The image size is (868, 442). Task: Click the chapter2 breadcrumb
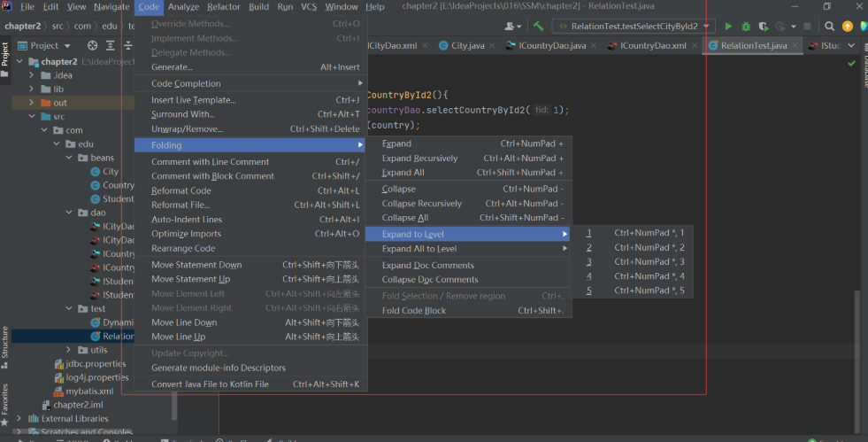point(23,26)
